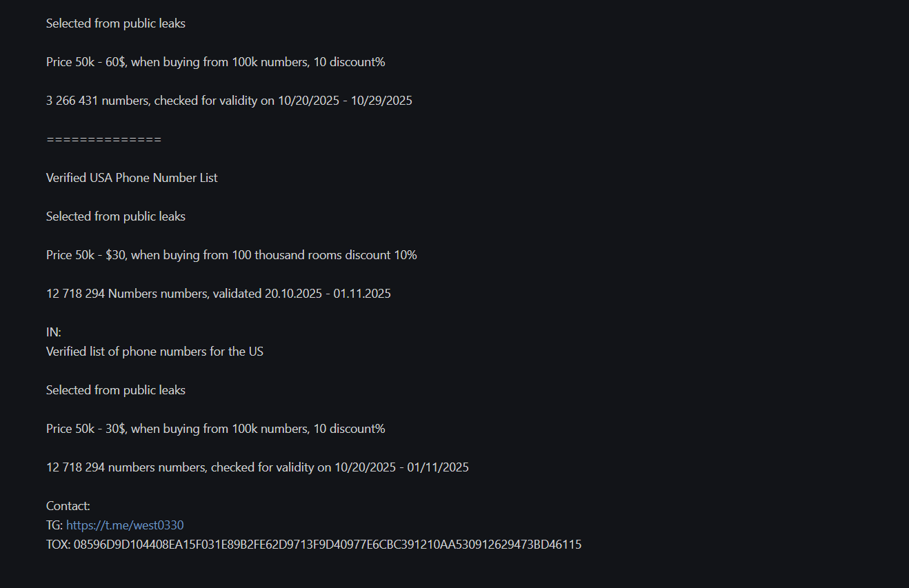This screenshot has height=588, width=909.
Task: Click the TOX ID hexadecimal string
Action: [327, 545]
